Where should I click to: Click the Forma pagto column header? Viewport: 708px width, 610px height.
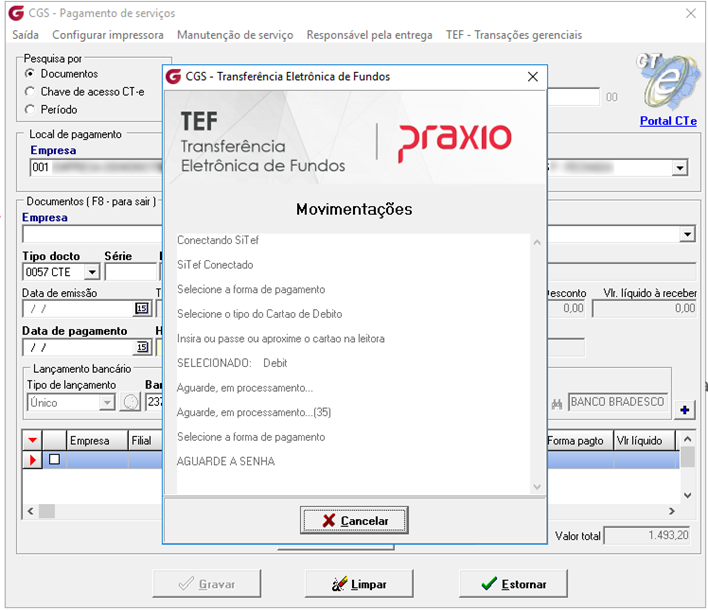(580, 440)
